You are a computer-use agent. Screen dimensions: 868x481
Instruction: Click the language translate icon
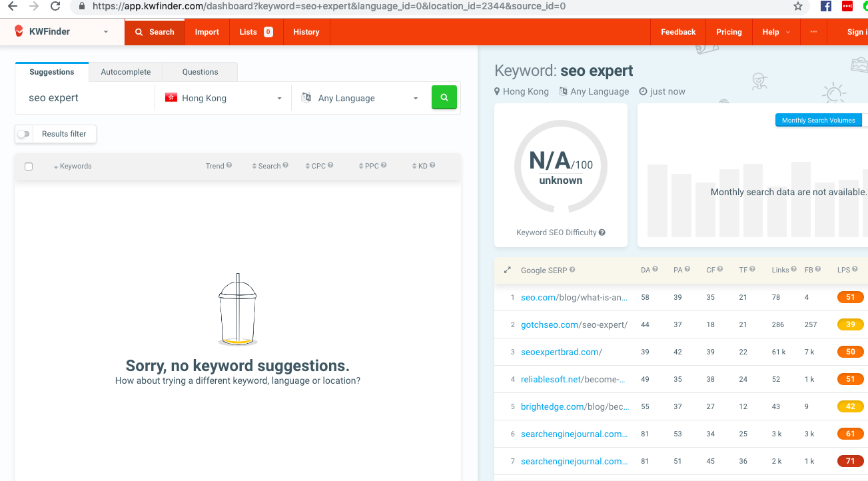tap(306, 97)
